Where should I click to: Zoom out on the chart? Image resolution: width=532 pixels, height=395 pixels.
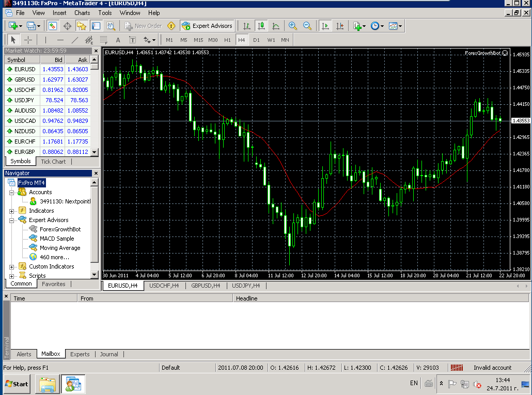coord(307,26)
